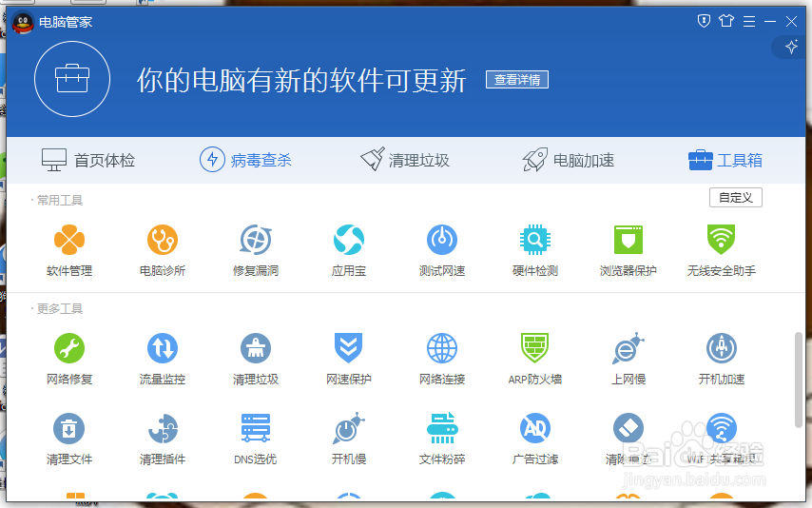The width and height of the screenshot is (812, 508).
Task: Launch 电脑诊所 stethoscope tool
Action: (163, 250)
